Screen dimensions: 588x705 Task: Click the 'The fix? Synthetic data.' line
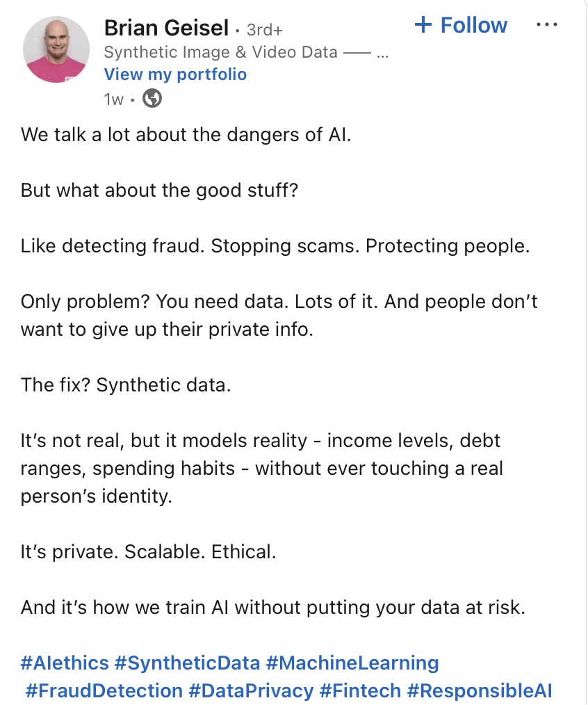pyautogui.click(x=126, y=385)
